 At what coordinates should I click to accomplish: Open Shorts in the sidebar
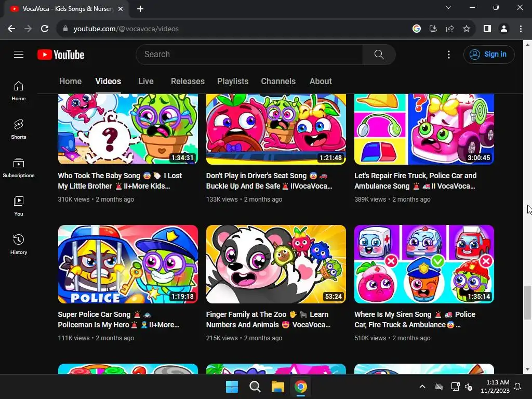pyautogui.click(x=19, y=129)
